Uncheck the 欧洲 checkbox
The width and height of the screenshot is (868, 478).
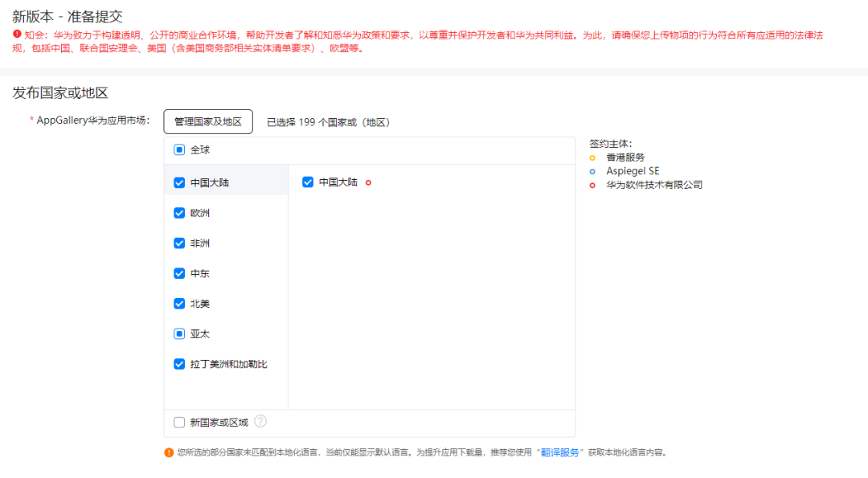point(179,213)
